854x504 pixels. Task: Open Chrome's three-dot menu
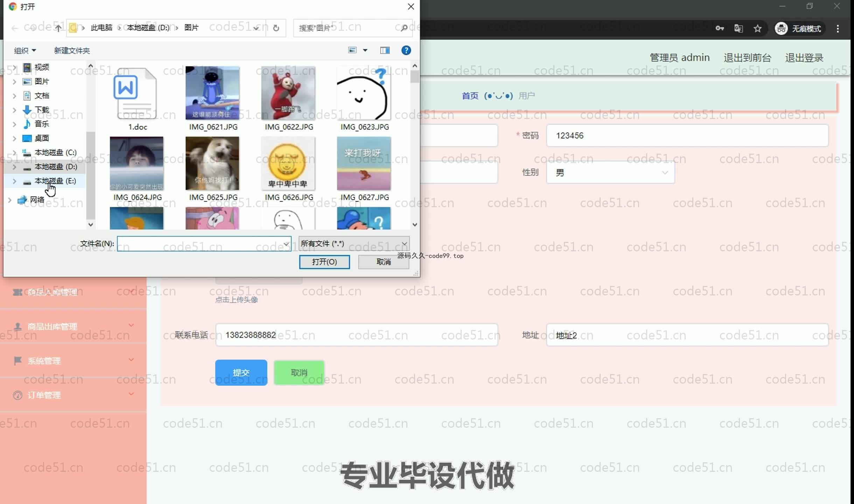[x=838, y=28]
